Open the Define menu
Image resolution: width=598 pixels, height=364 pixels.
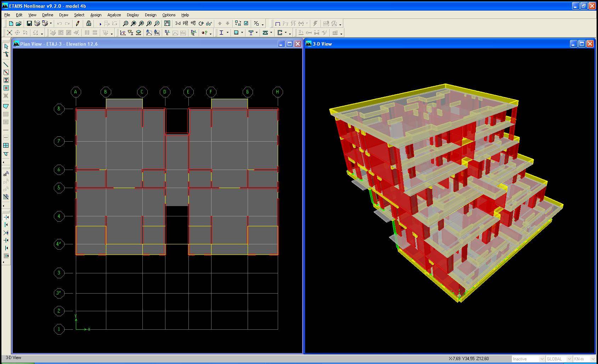click(47, 15)
